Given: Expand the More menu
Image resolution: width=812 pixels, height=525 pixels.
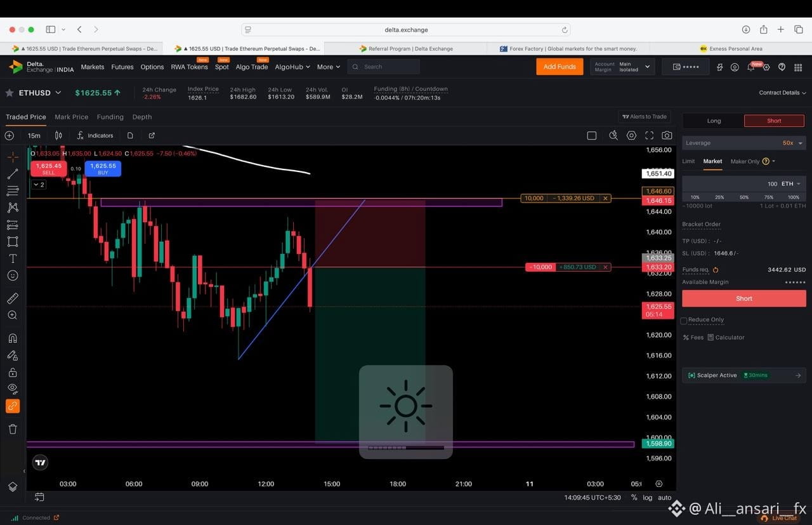Looking at the screenshot, I should pyautogui.click(x=329, y=67).
